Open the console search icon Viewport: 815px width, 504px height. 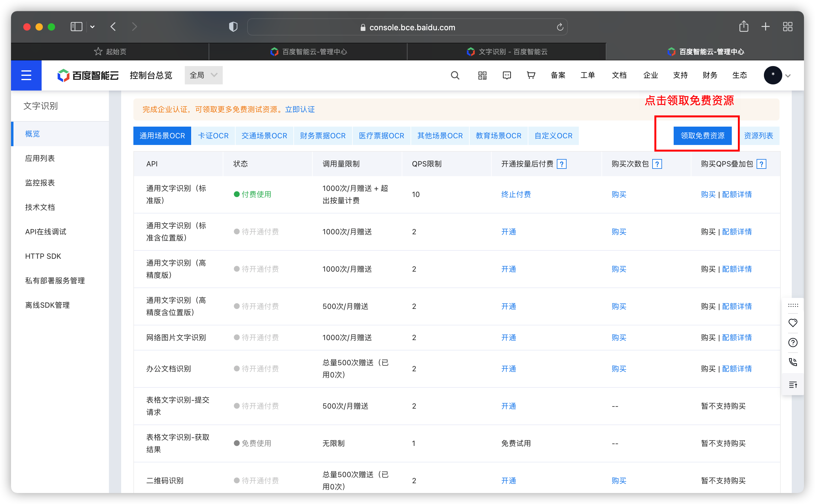click(x=455, y=75)
